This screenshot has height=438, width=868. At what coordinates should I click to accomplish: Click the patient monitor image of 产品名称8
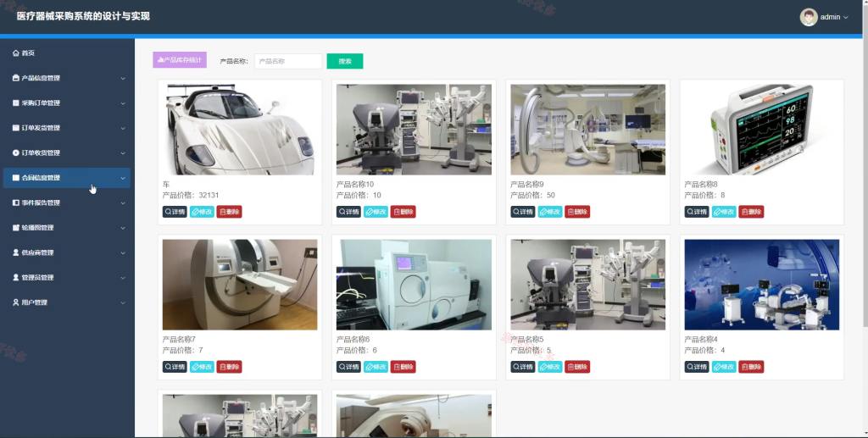762,130
